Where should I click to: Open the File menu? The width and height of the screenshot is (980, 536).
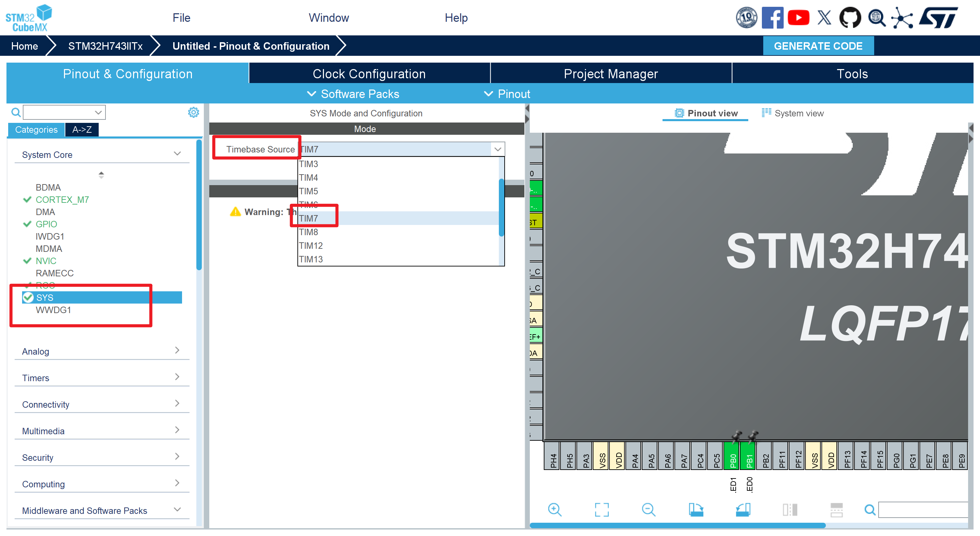(181, 18)
